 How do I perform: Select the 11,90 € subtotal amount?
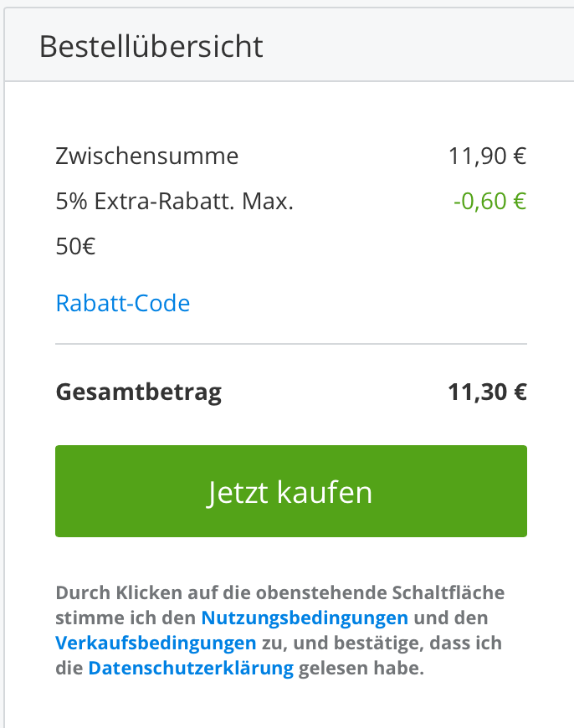click(487, 156)
